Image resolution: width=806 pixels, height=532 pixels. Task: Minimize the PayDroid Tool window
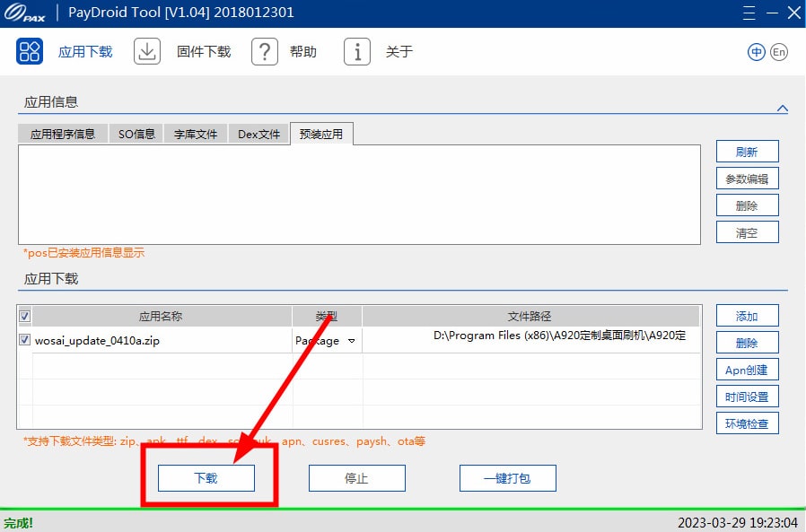coord(772,13)
